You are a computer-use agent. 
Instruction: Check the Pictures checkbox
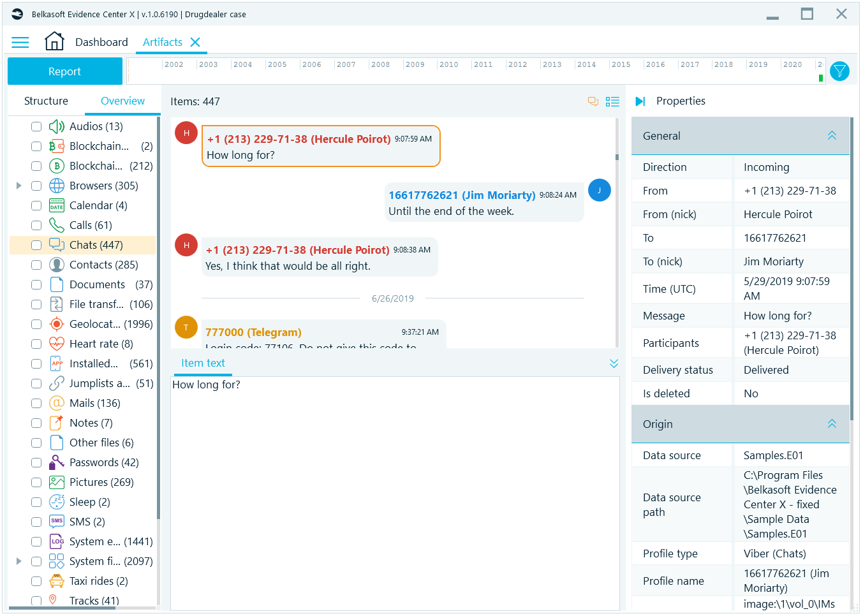pos(36,482)
